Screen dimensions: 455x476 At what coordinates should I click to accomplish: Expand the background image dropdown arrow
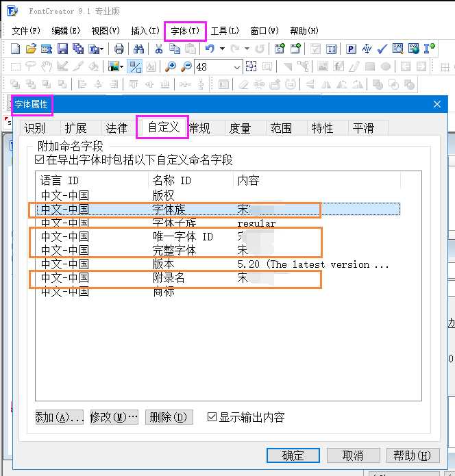pos(122,67)
